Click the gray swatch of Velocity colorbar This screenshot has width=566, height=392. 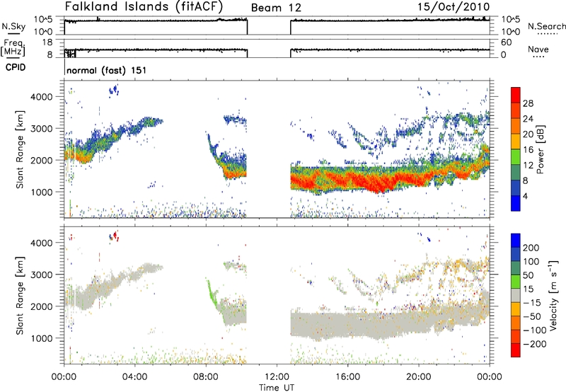[x=516, y=295]
